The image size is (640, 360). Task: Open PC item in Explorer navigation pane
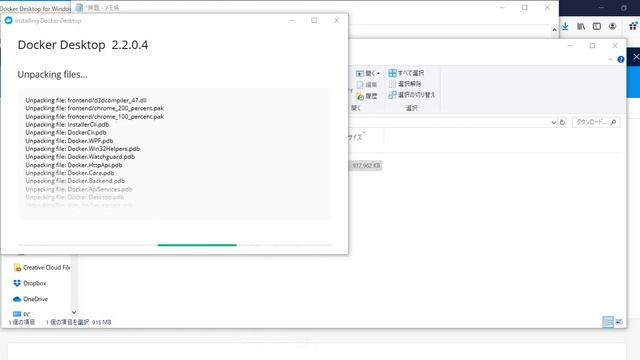[x=22, y=314]
